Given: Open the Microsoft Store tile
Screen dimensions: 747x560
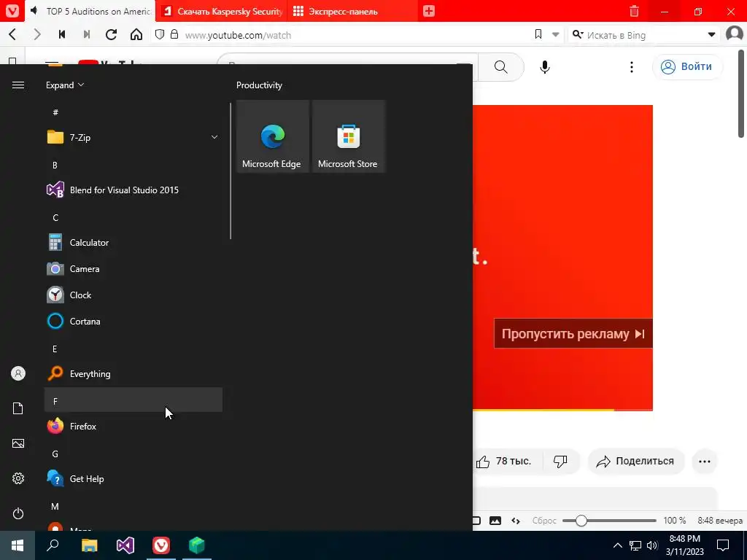Looking at the screenshot, I should pos(348,136).
